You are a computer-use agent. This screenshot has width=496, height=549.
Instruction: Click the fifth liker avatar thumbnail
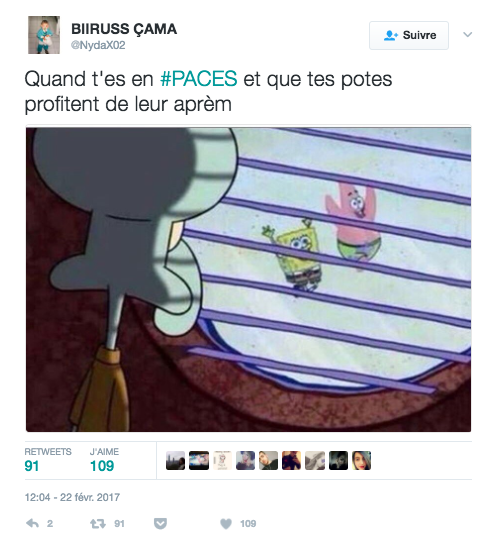(x=268, y=460)
